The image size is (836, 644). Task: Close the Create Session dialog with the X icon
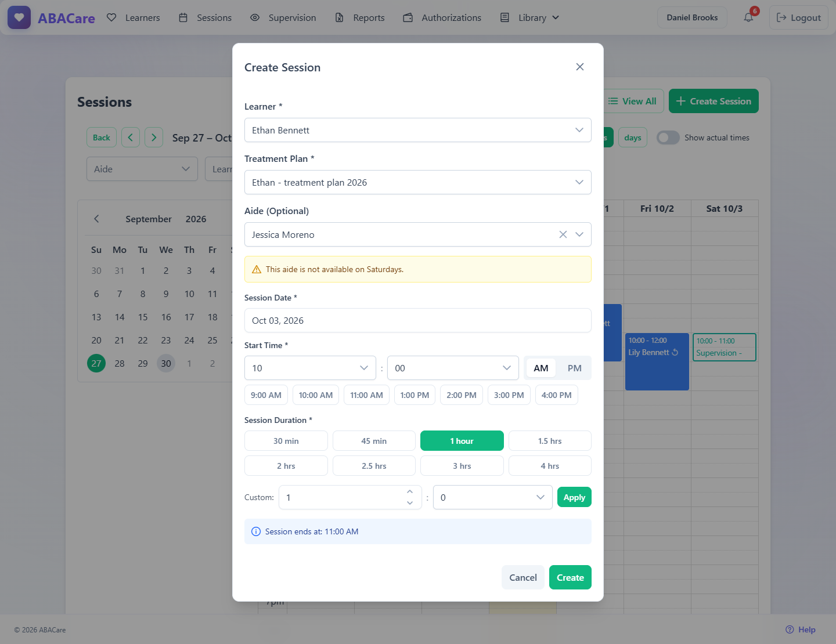point(579,67)
